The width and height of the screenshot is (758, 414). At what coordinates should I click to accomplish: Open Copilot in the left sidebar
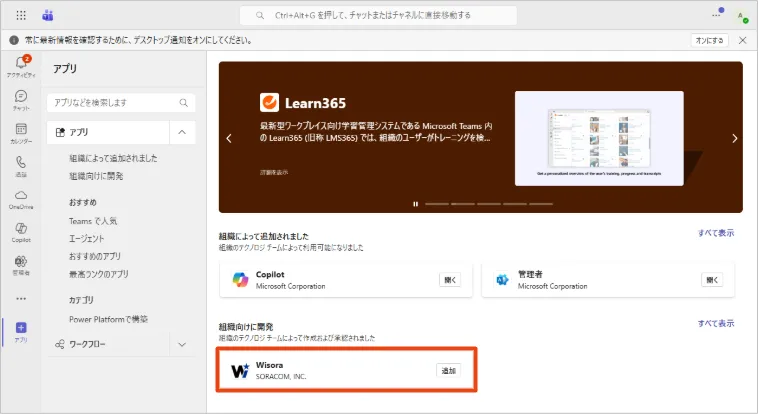[21, 231]
